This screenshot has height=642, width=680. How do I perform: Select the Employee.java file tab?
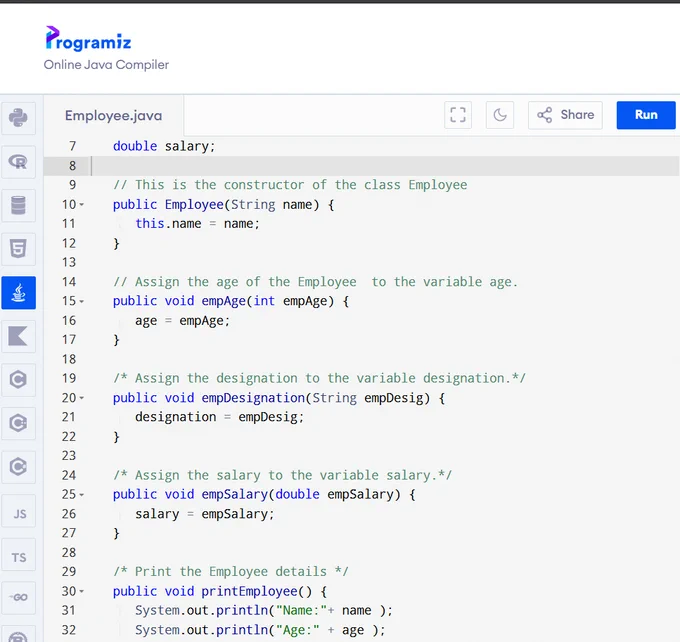(x=114, y=116)
